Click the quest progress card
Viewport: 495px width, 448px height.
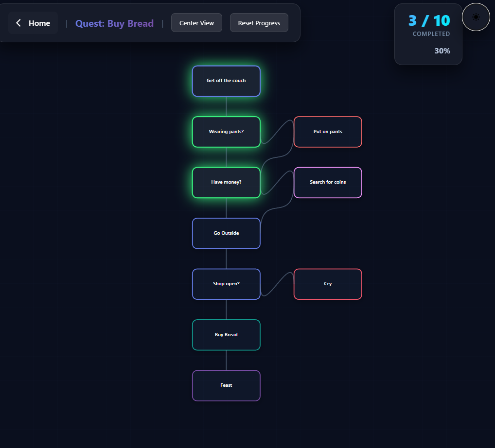pos(428,34)
